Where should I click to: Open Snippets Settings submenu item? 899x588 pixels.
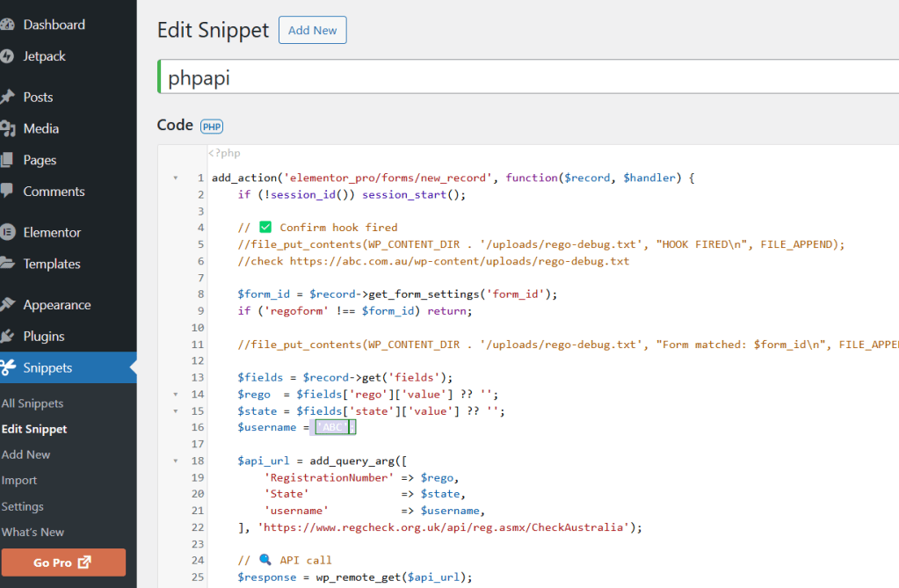tap(23, 506)
